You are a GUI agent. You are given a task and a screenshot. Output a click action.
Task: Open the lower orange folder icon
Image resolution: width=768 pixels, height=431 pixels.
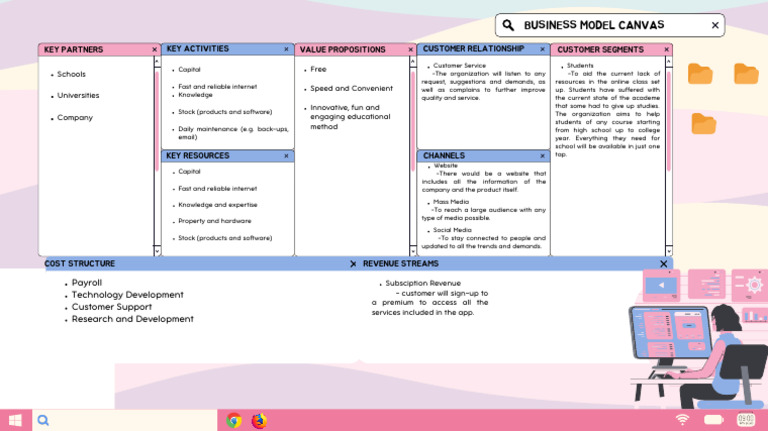pyautogui.click(x=704, y=123)
